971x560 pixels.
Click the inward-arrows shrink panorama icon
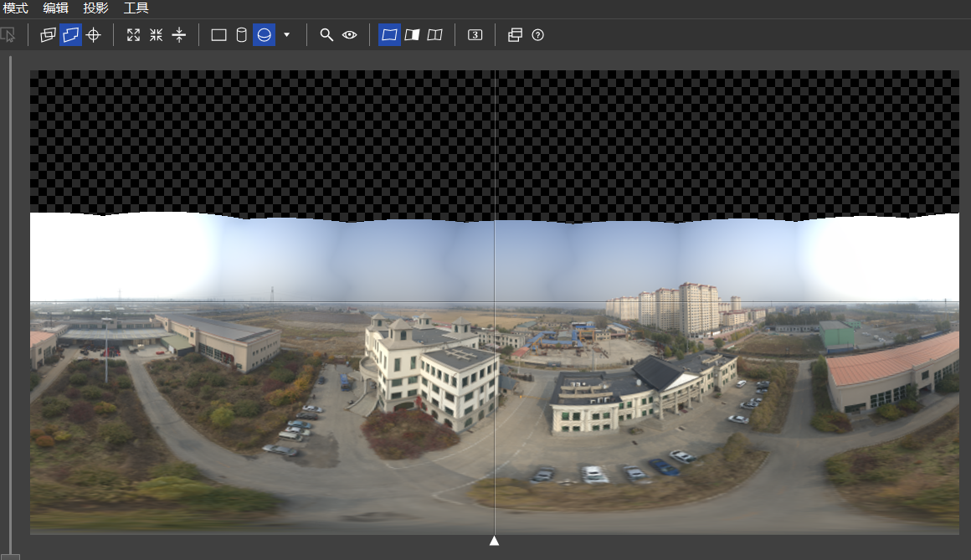click(x=156, y=35)
